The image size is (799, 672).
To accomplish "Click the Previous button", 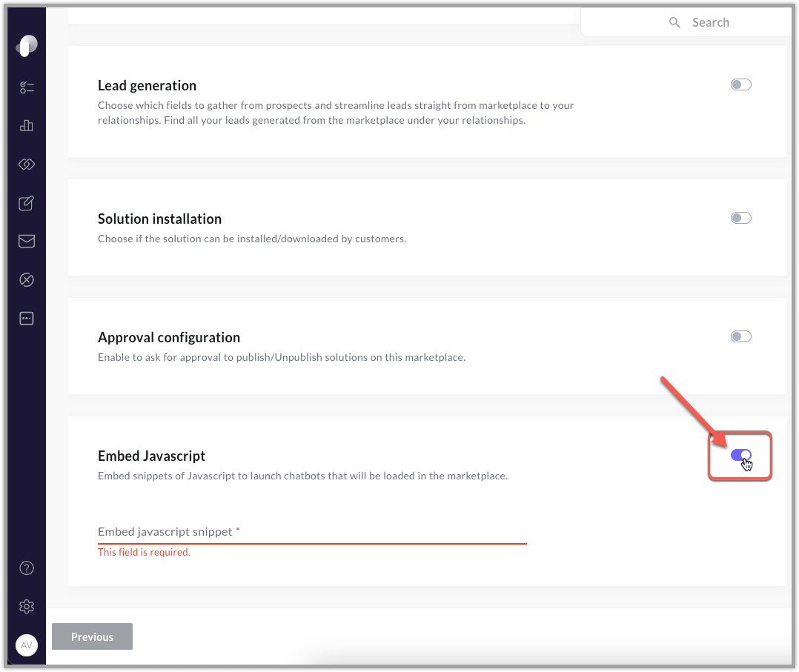I will pos(92,636).
